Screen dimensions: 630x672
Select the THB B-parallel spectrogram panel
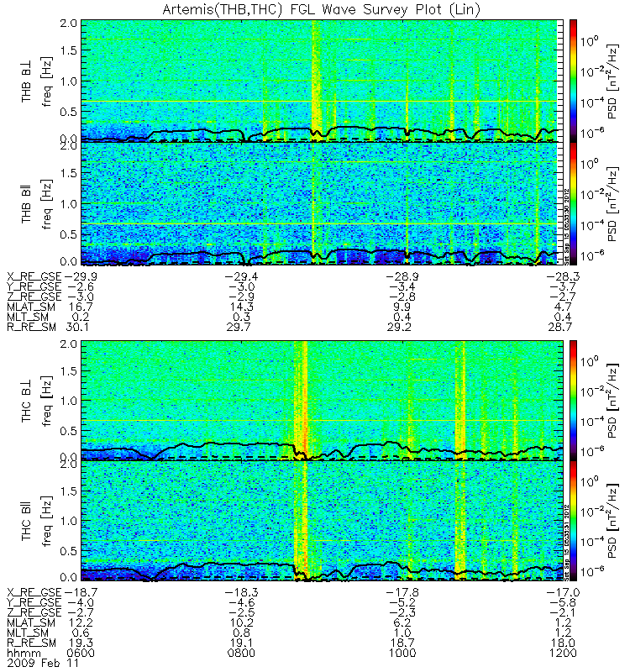pos(322,203)
